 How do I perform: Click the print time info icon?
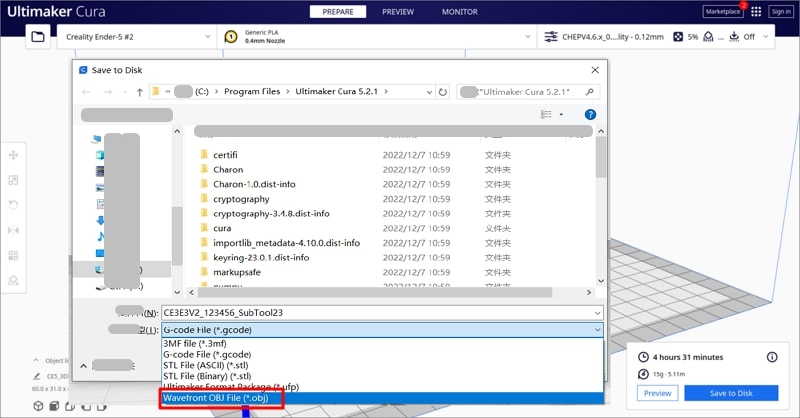(771, 357)
